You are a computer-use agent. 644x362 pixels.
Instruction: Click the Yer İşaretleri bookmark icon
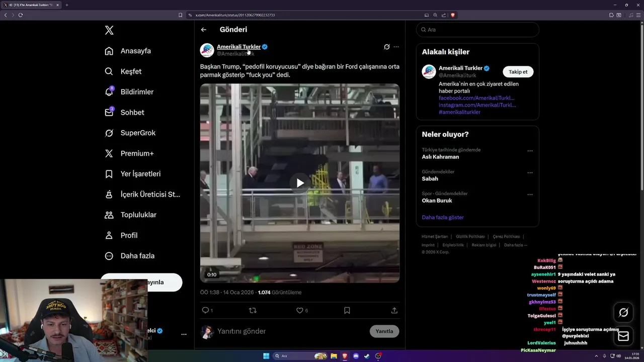tap(109, 174)
